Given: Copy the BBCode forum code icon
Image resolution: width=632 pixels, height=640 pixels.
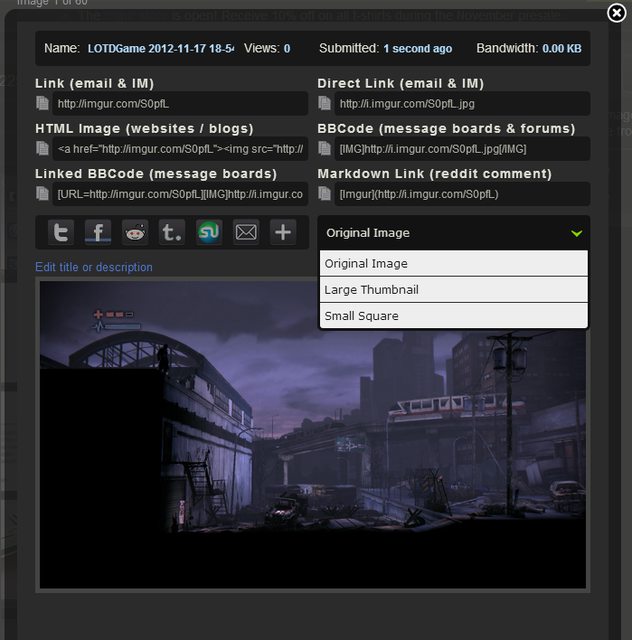Looking at the screenshot, I should [x=325, y=149].
